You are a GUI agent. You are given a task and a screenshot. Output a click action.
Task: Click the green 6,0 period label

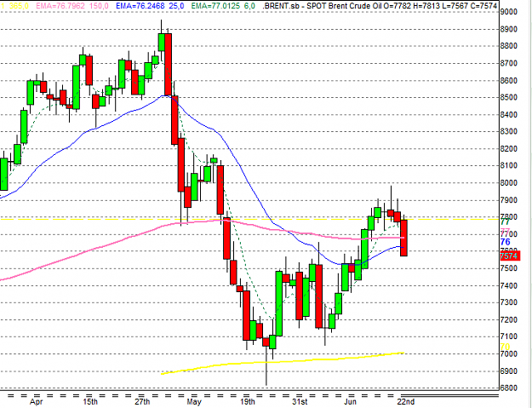pos(249,6)
